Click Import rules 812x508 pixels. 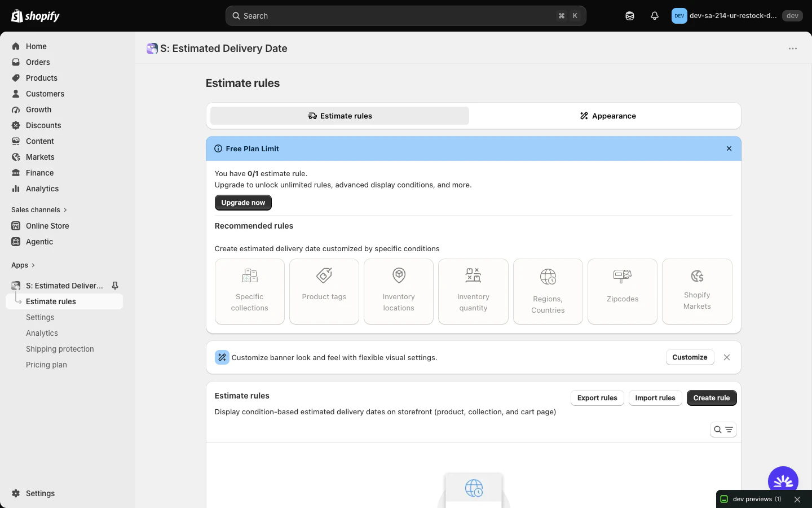pyautogui.click(x=655, y=398)
